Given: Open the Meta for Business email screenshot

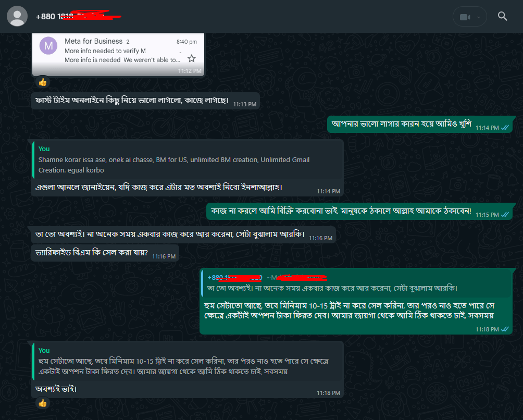Looking at the screenshot, I should pyautogui.click(x=118, y=54).
